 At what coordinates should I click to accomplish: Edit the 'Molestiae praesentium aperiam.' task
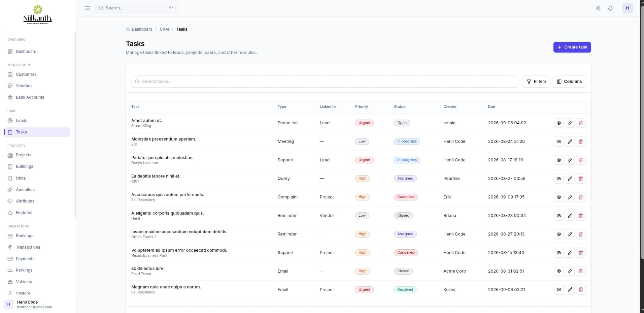pyautogui.click(x=570, y=142)
